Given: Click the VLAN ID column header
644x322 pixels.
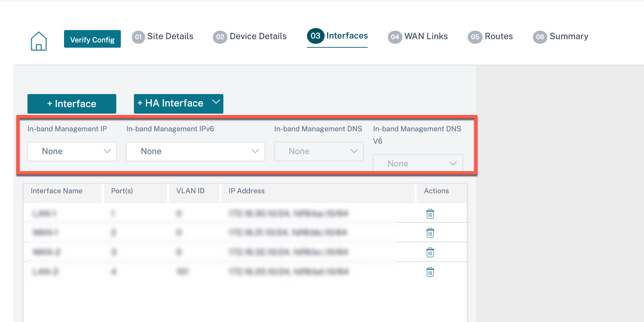Looking at the screenshot, I should coord(194,193).
